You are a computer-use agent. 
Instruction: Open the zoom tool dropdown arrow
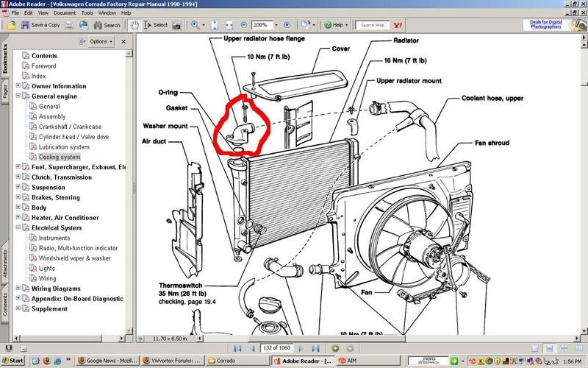204,25
